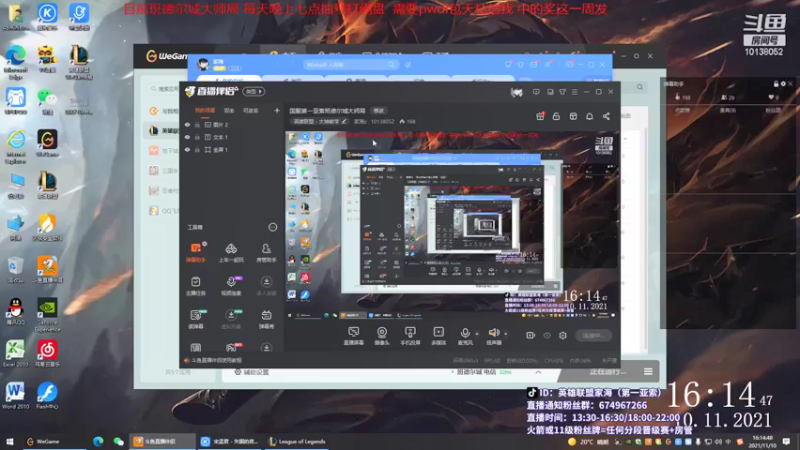This screenshot has height=450, width=800.
Task: Open the Excel 2010 desktop icon
Action: [x=15, y=354]
